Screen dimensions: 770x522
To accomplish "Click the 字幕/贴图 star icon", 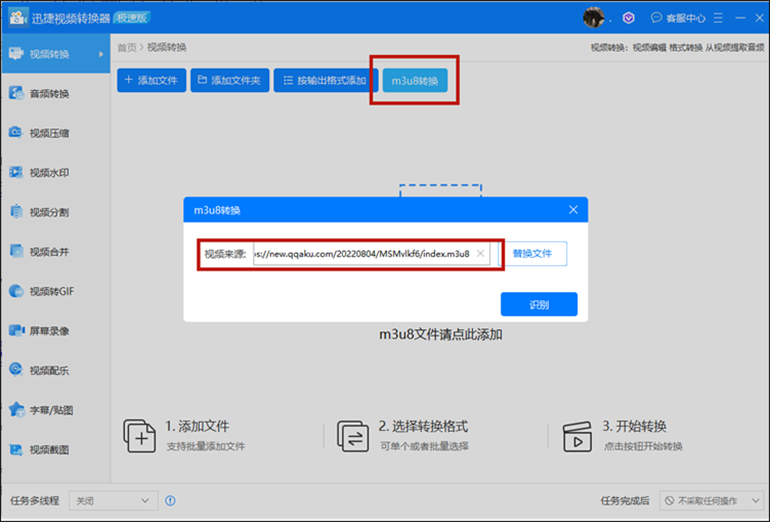I will click(16, 410).
